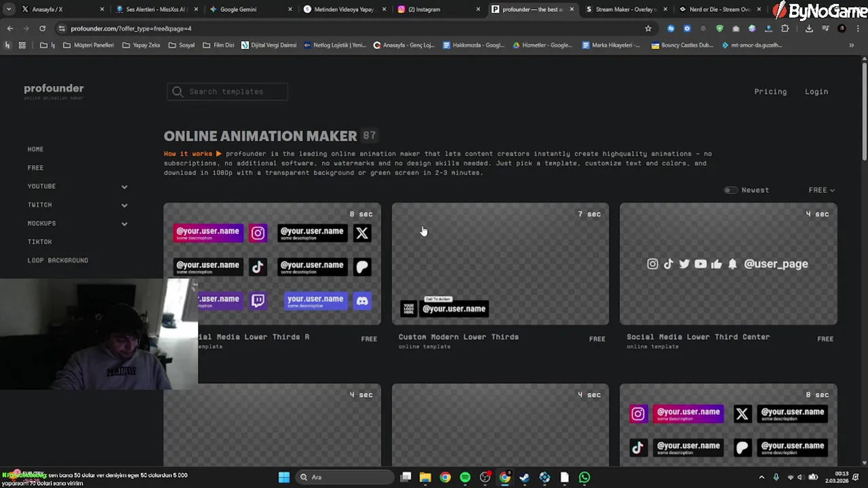The height and width of the screenshot is (488, 868).
Task: Click the browser back arrow
Action: pyautogui.click(x=9, y=28)
